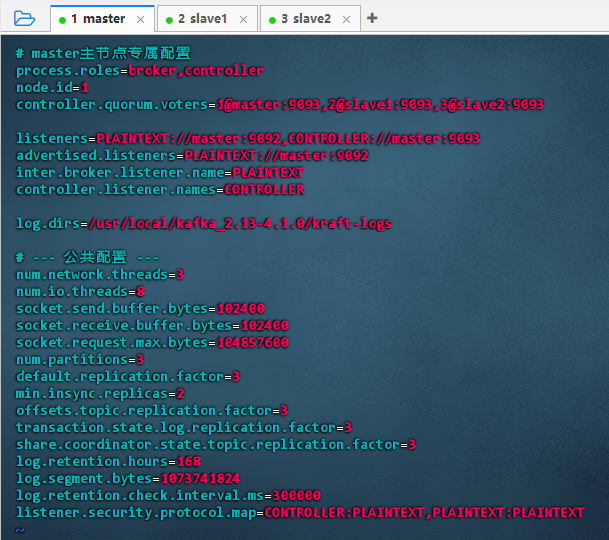This screenshot has width=609, height=540.
Task: Click the log.dirs kraft-logs path line
Action: 204,224
